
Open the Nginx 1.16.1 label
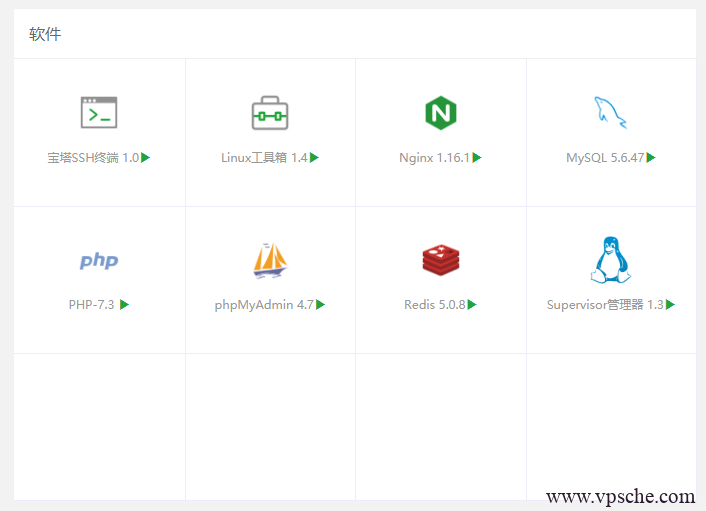(434, 158)
